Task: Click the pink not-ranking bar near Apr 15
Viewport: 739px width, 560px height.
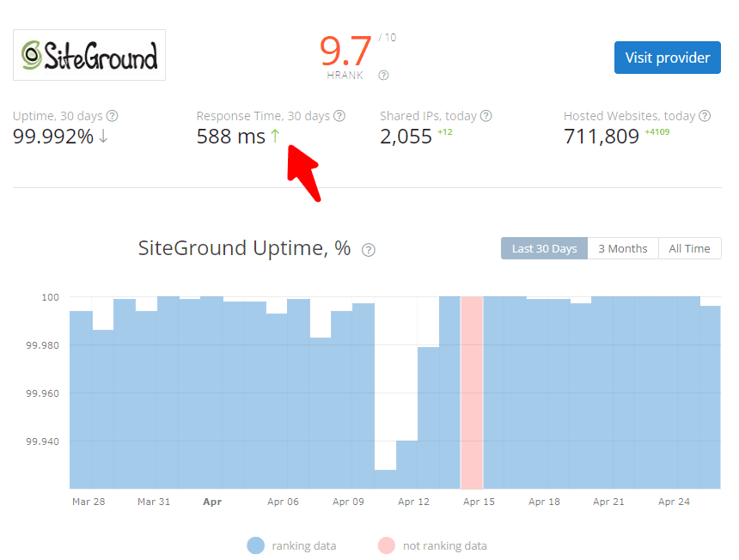Action: click(472, 393)
